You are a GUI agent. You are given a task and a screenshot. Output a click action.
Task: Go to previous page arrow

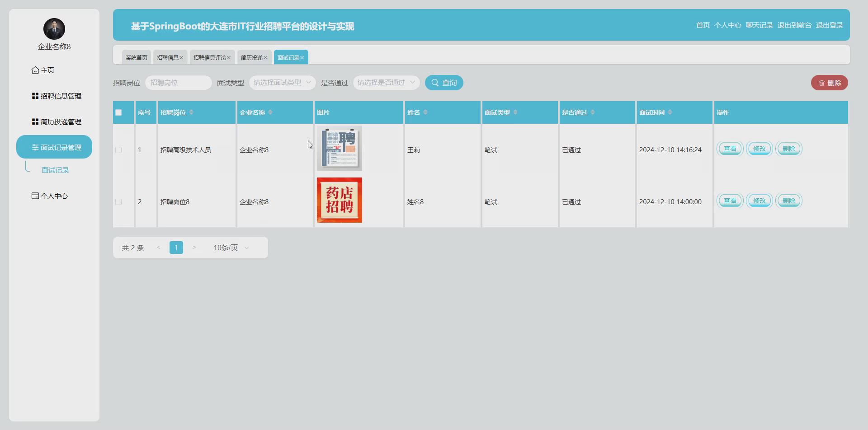tap(159, 248)
